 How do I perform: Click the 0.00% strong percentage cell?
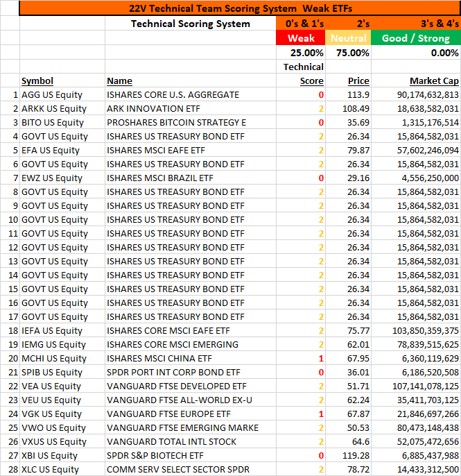416,53
